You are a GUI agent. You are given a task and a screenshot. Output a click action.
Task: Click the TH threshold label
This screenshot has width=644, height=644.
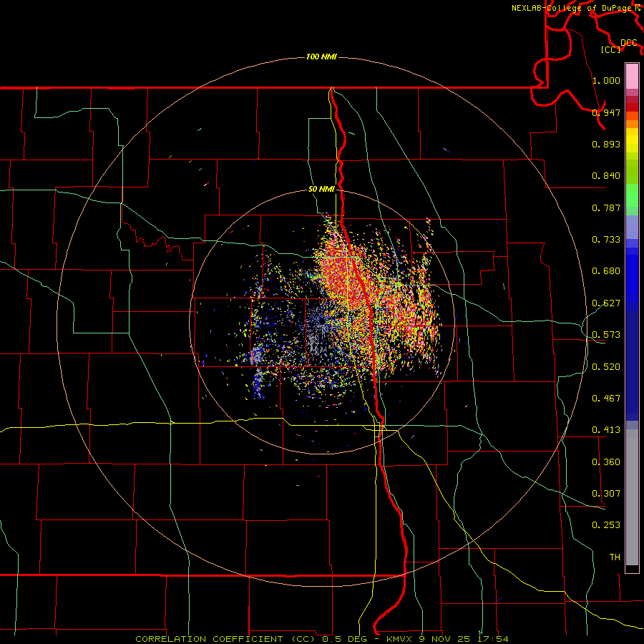coord(615,557)
